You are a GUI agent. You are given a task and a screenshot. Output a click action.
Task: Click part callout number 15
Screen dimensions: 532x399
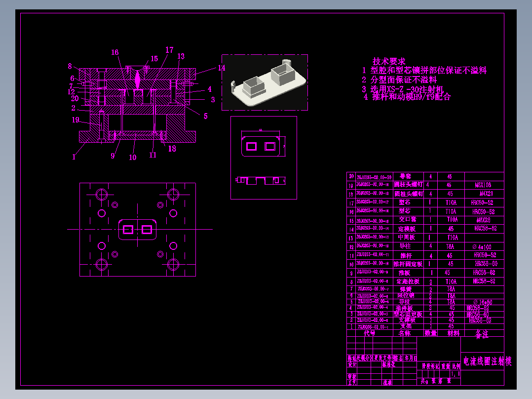click(x=154, y=59)
